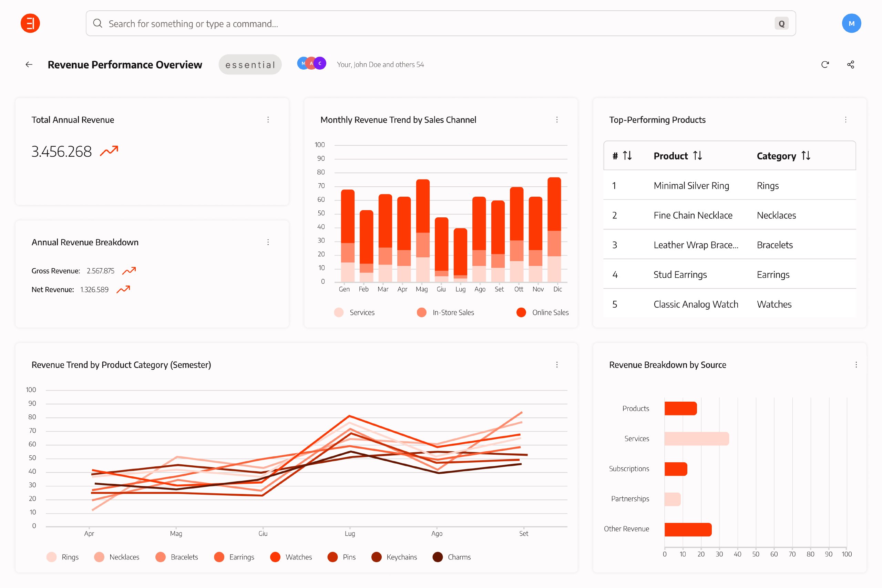Sort the Category column descending
The width and height of the screenshot is (882, 588).
[x=806, y=156]
